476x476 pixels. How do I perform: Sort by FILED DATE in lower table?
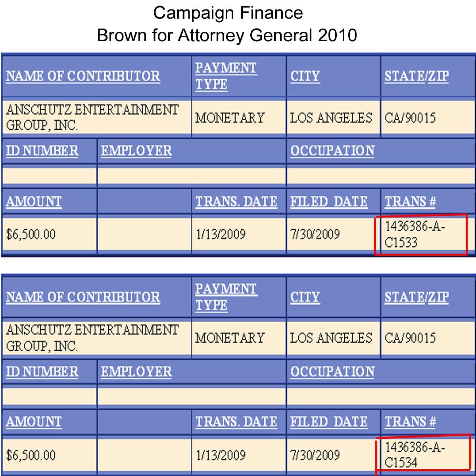coord(328,422)
